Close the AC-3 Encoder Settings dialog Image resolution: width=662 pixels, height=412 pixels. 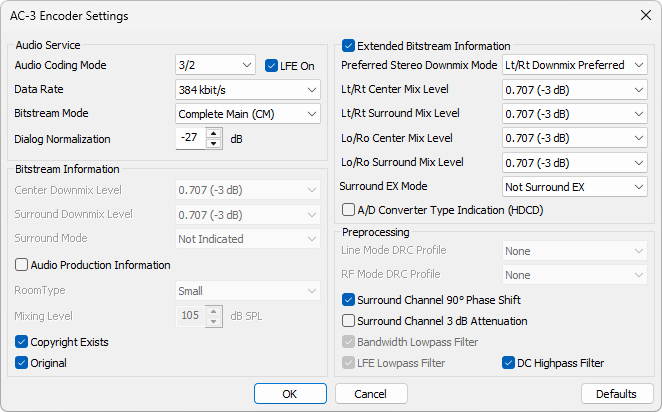coord(646,15)
